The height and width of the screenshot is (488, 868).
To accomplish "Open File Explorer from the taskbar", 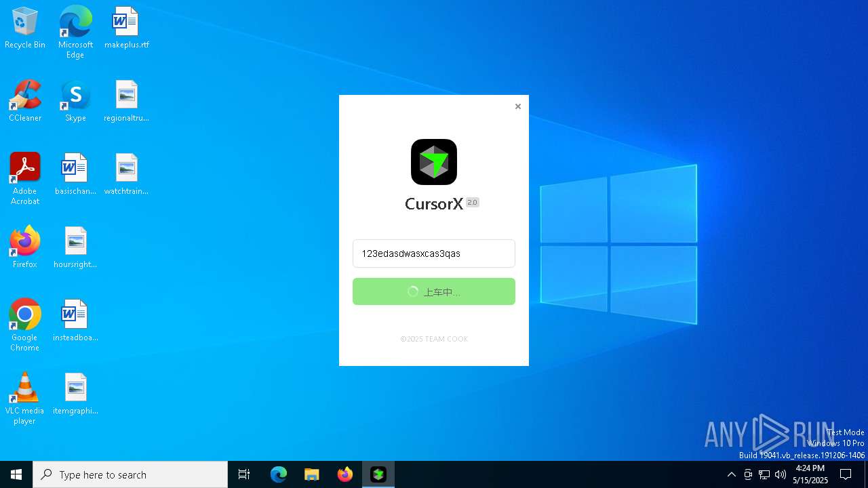I will 312,474.
